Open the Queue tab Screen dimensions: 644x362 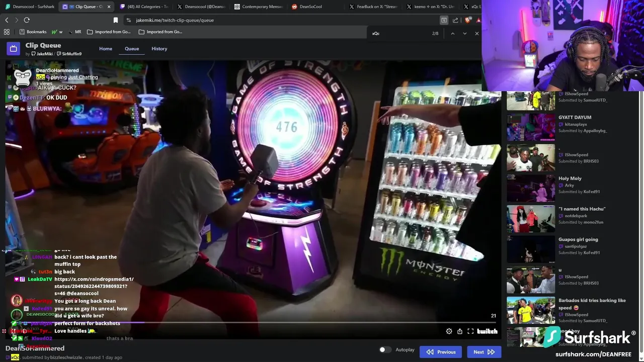pyautogui.click(x=132, y=49)
